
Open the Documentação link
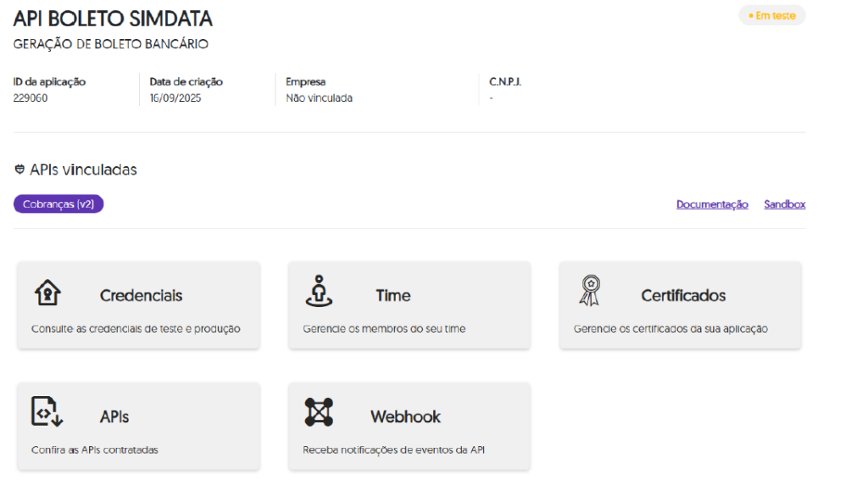[x=711, y=204]
